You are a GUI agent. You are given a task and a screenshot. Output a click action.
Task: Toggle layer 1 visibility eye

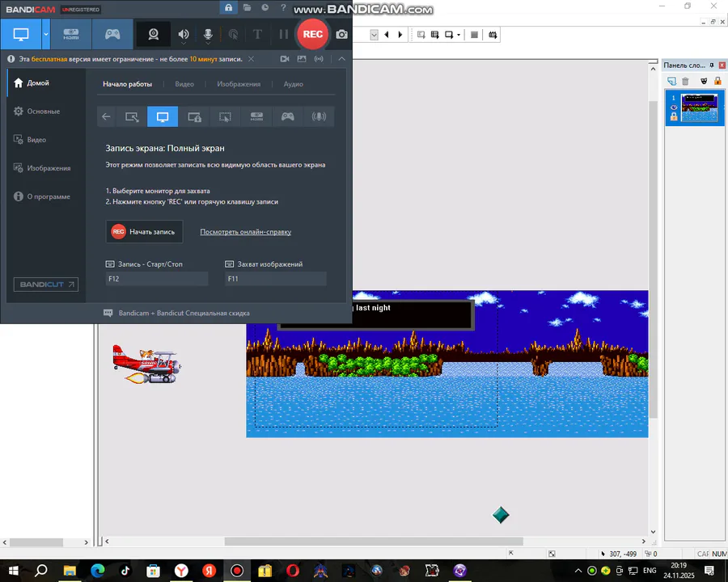click(674, 108)
